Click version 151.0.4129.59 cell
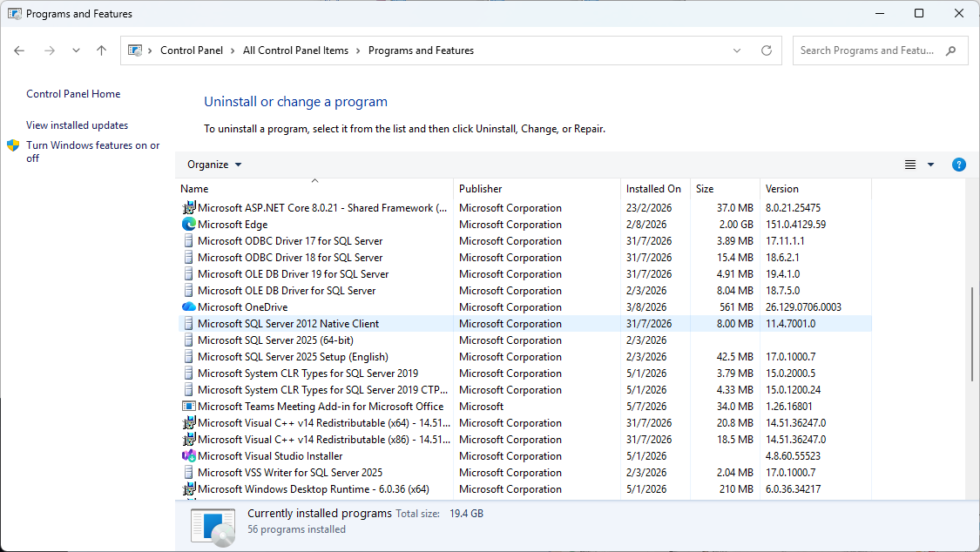The width and height of the screenshot is (980, 552). click(795, 224)
